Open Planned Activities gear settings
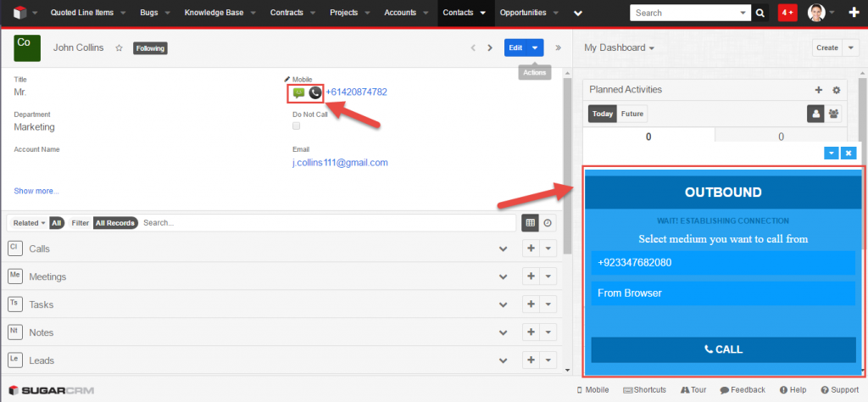The image size is (868, 402). point(837,90)
